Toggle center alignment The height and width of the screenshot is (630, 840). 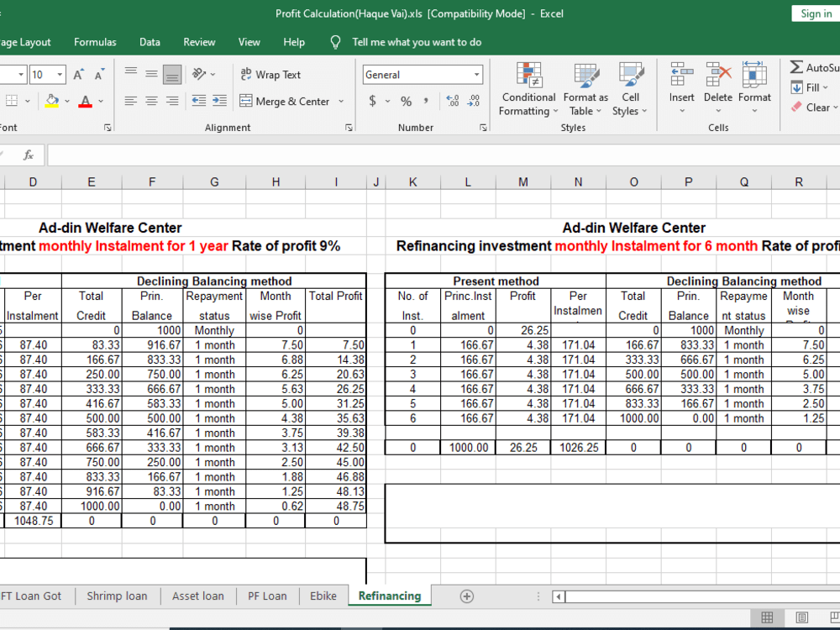[x=151, y=102]
